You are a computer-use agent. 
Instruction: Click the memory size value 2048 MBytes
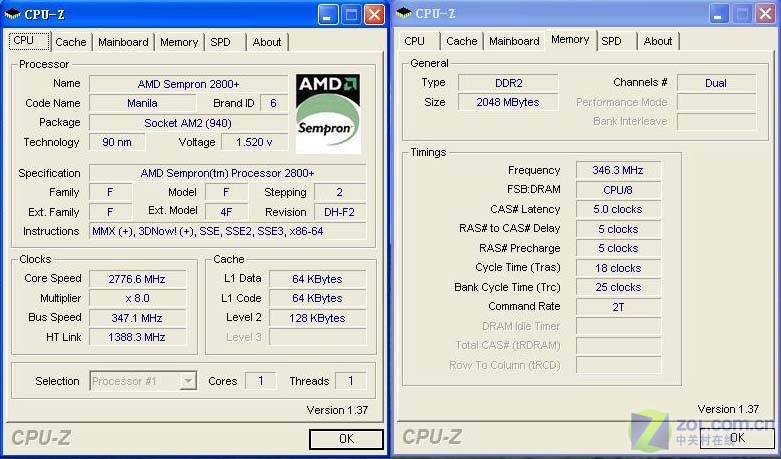(508, 103)
